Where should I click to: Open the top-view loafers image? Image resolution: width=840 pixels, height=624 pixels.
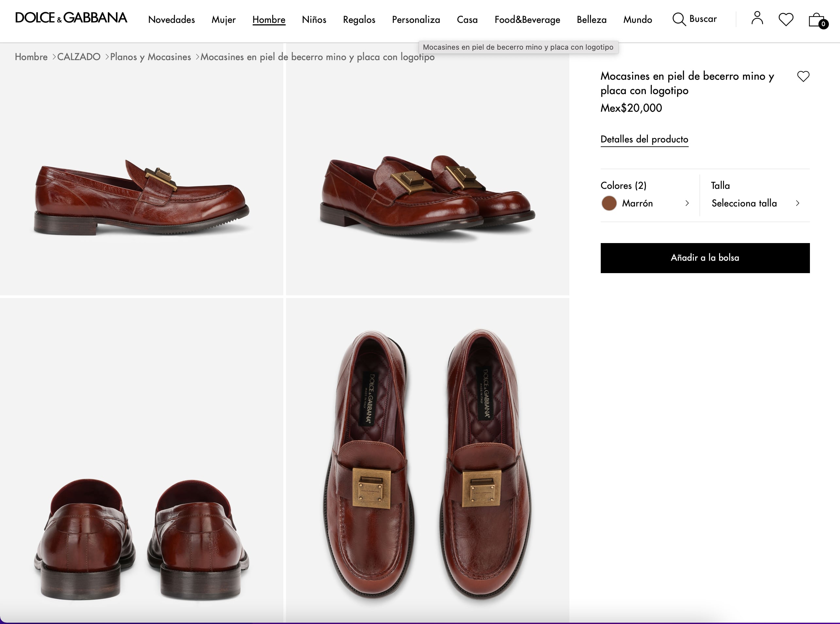[x=428, y=461]
